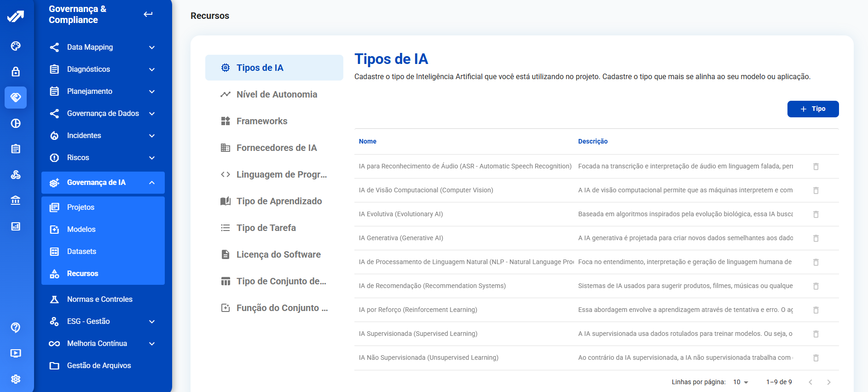This screenshot has width=868, height=392.
Task: Open the rows per page dropdown
Action: click(x=741, y=382)
